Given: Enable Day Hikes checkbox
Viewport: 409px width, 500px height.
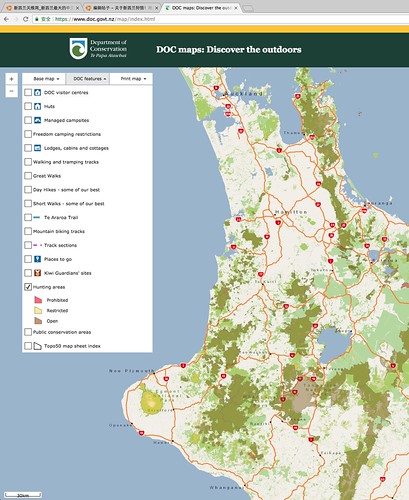Looking at the screenshot, I should coord(28,190).
